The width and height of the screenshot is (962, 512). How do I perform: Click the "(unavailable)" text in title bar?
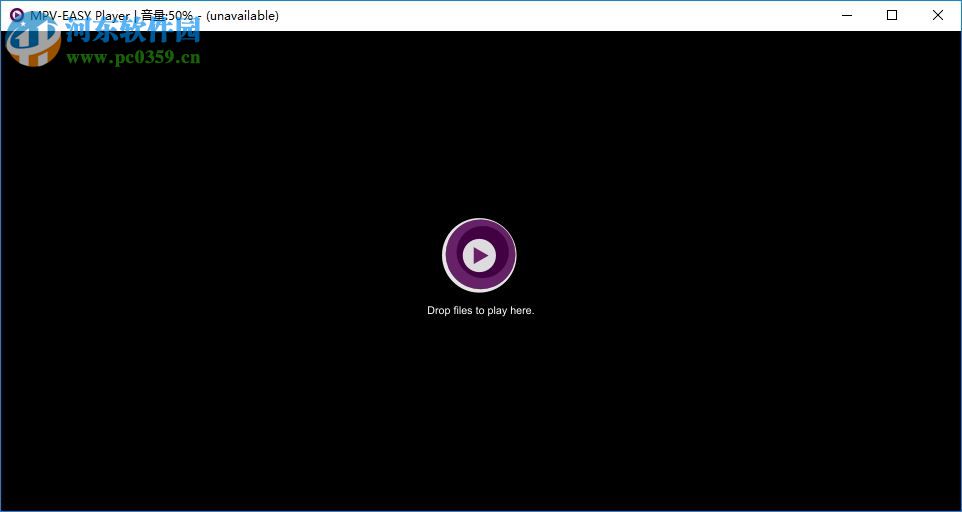click(x=242, y=16)
